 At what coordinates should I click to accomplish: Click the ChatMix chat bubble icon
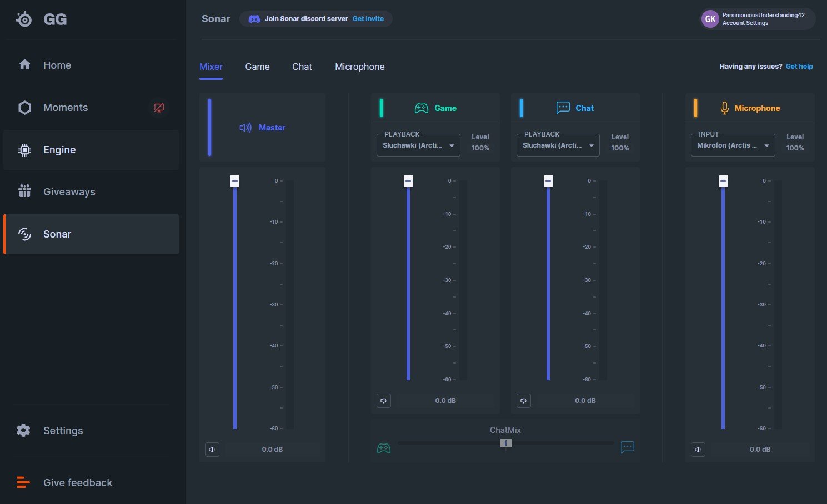(627, 447)
